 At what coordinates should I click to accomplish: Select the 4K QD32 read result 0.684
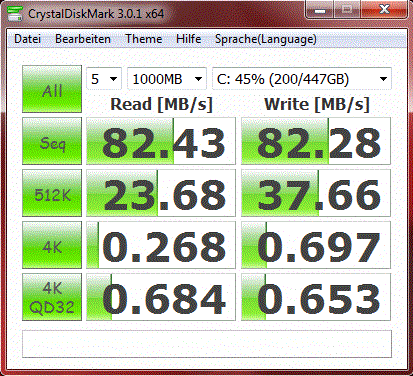(161, 297)
